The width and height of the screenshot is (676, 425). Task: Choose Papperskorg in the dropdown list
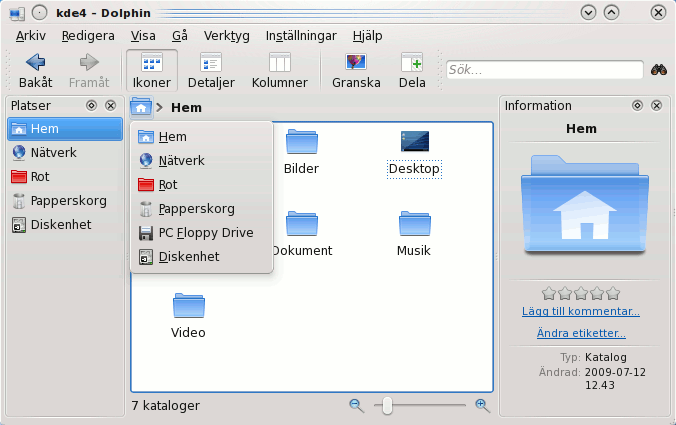tap(196, 209)
